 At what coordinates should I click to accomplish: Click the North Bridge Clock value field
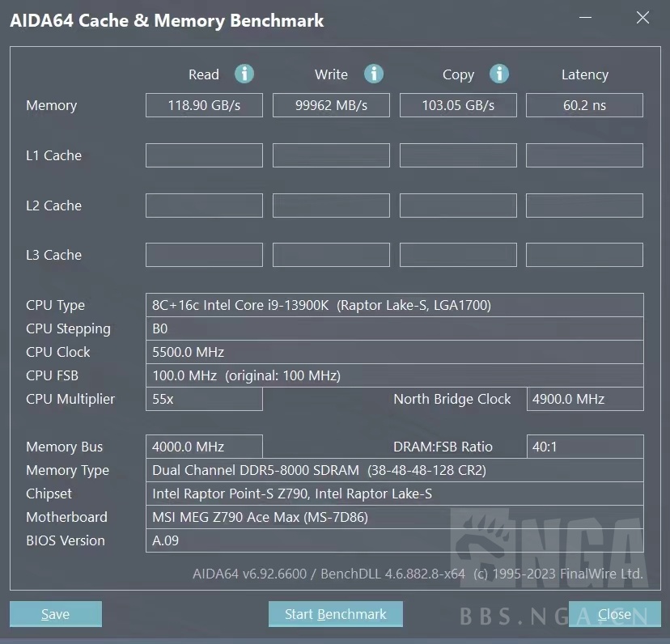[x=584, y=399]
